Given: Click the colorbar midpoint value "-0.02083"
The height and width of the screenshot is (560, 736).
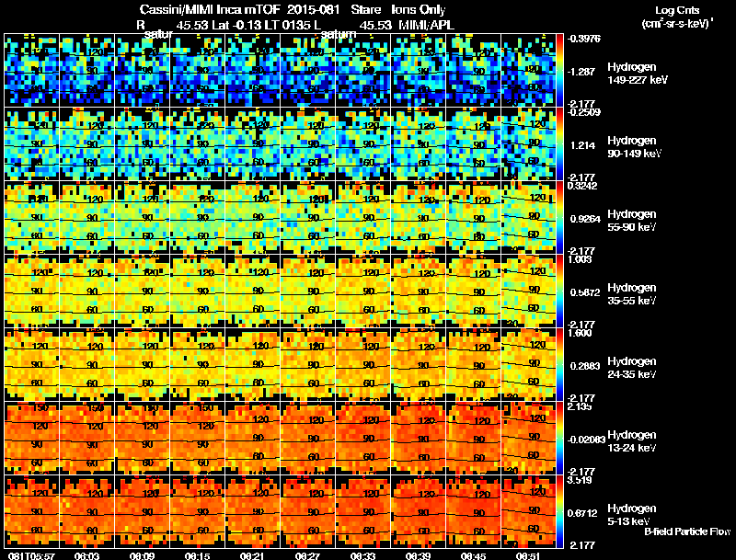Looking at the screenshot, I should [x=586, y=440].
